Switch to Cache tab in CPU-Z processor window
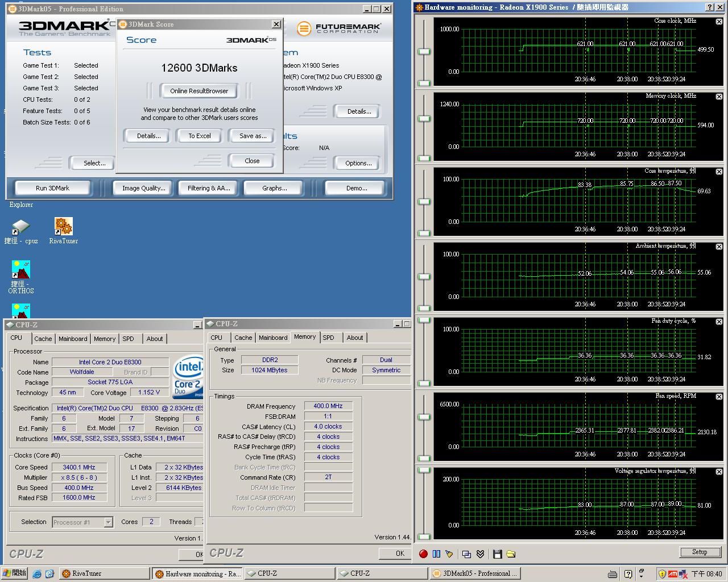The height and width of the screenshot is (582, 728). click(x=43, y=339)
